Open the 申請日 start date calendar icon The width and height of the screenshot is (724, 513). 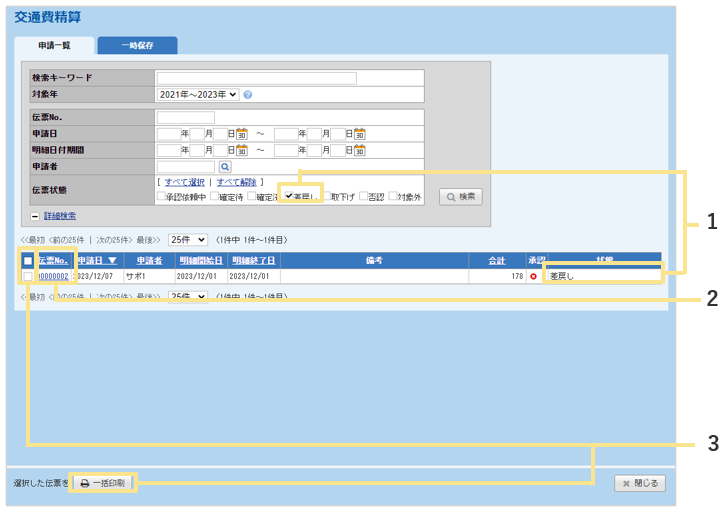[241, 134]
